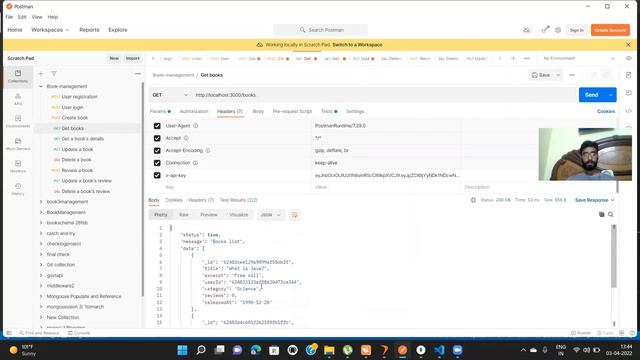Image resolution: width=640 pixels, height=360 pixels.
Task: Expand the book3management collection
Action: 41,202
